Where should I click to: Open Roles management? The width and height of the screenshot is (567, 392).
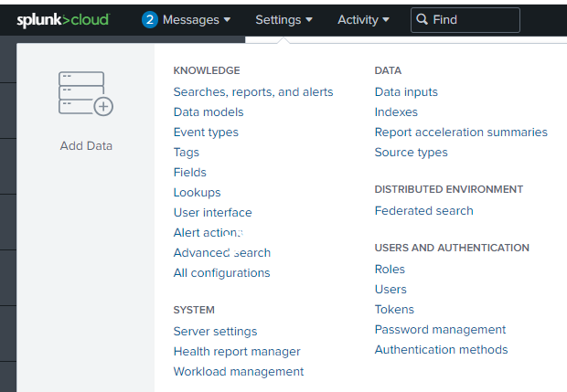click(390, 270)
